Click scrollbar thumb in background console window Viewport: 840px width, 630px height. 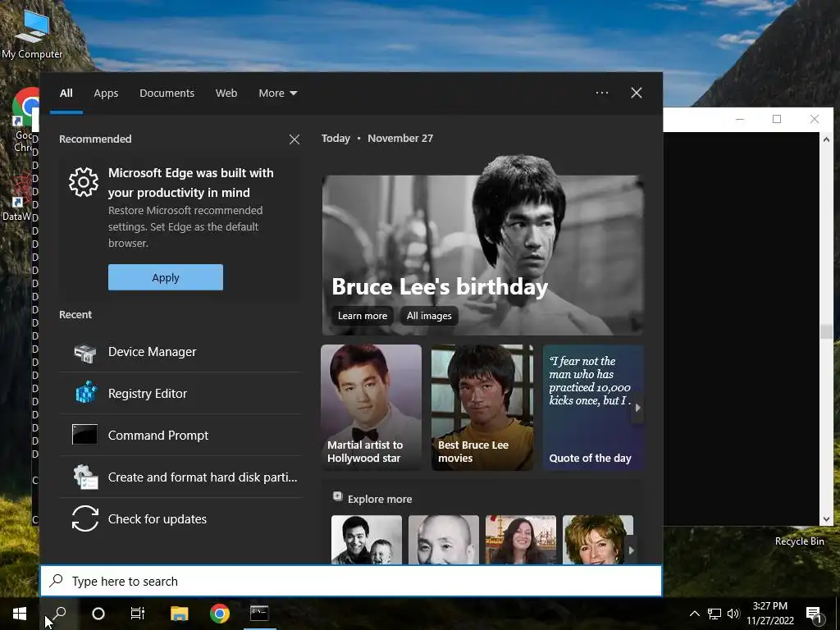point(826,331)
